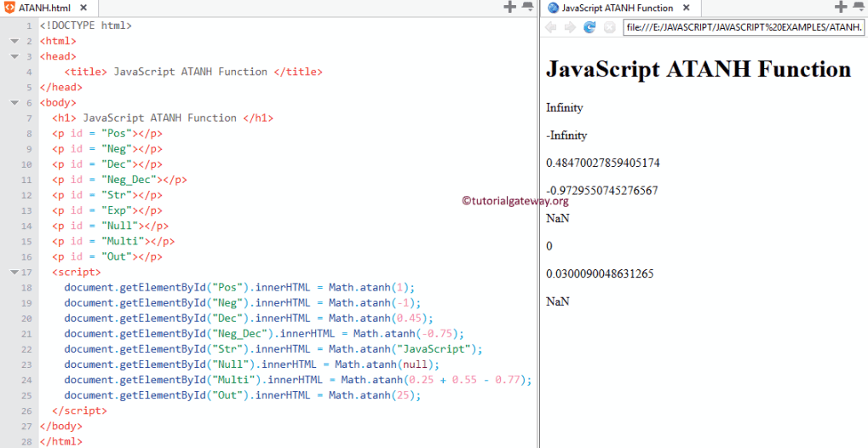
Task: Reload the browser preview page
Action: 589,27
